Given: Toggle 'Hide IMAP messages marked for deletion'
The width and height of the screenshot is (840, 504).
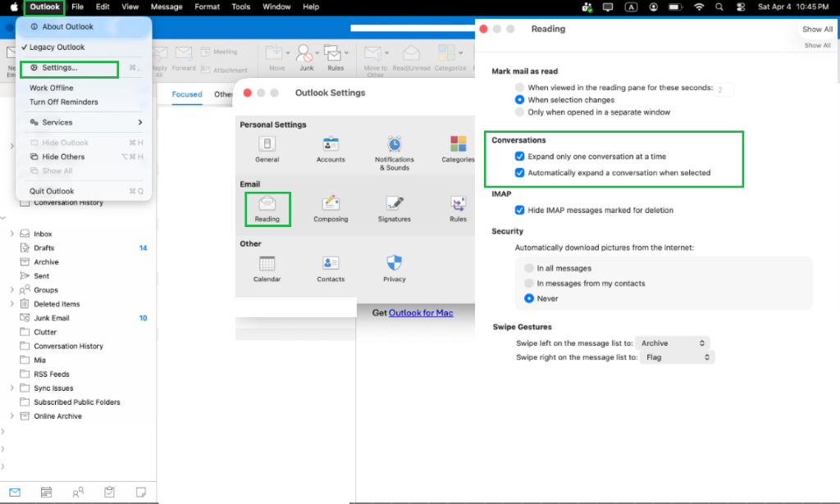Looking at the screenshot, I should point(519,210).
